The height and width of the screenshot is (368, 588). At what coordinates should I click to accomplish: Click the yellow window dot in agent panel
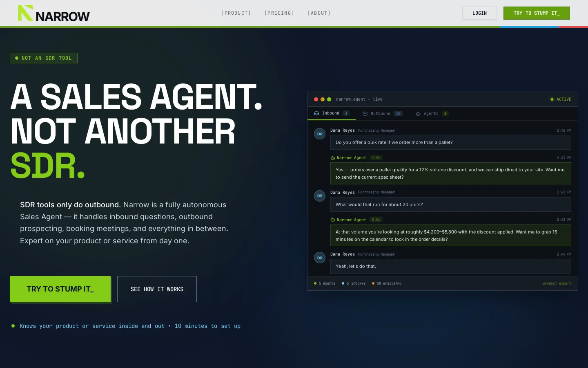323,99
